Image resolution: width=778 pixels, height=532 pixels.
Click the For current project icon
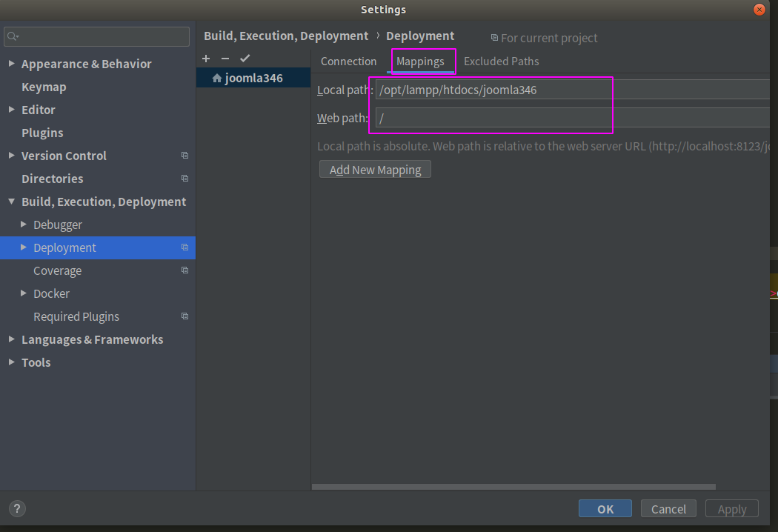point(495,38)
